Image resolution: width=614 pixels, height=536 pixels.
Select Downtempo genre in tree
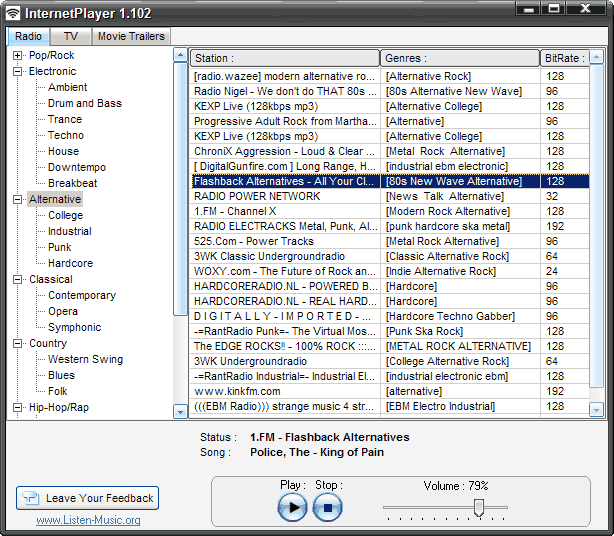(x=77, y=168)
